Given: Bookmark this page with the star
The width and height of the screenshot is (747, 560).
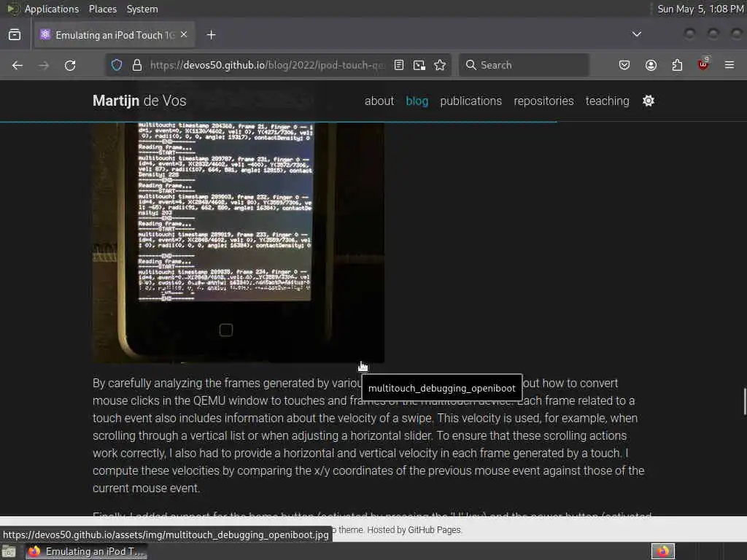Looking at the screenshot, I should click(x=440, y=65).
